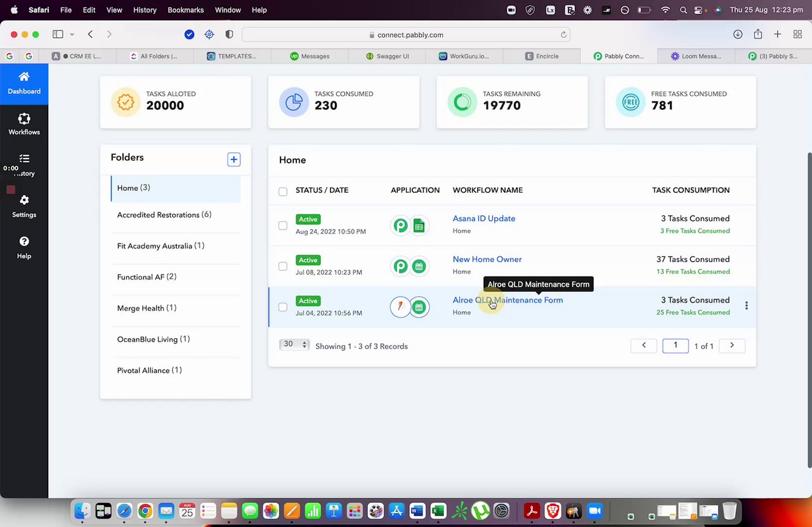
Task: Open Zoom from the Dock
Action: coord(594,511)
